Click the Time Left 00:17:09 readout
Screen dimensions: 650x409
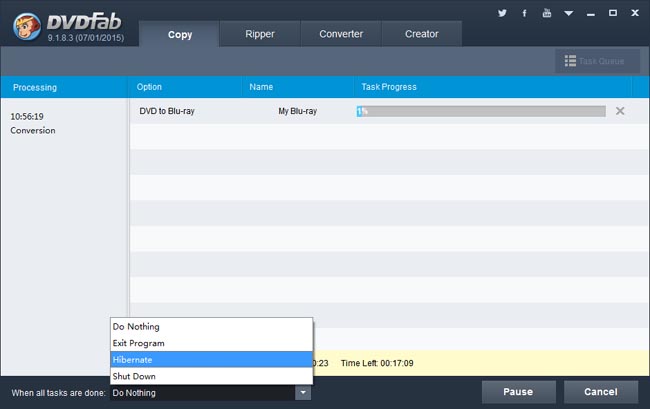pos(377,363)
